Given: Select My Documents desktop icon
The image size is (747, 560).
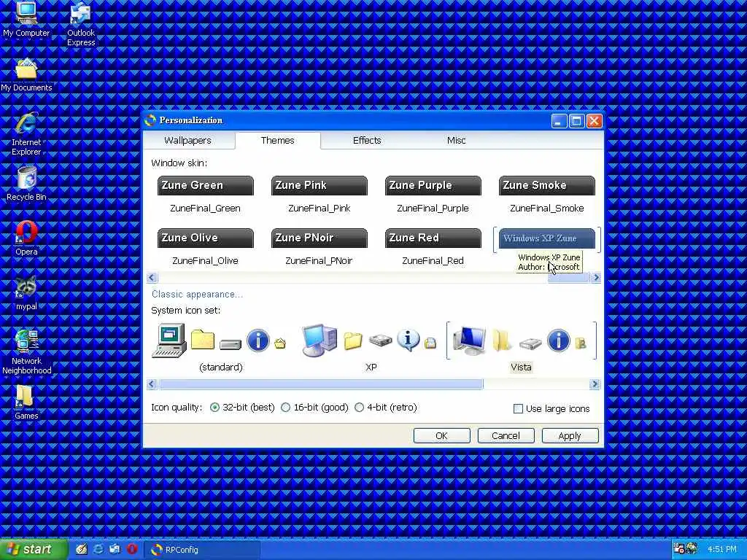Looking at the screenshot, I should tap(26, 75).
